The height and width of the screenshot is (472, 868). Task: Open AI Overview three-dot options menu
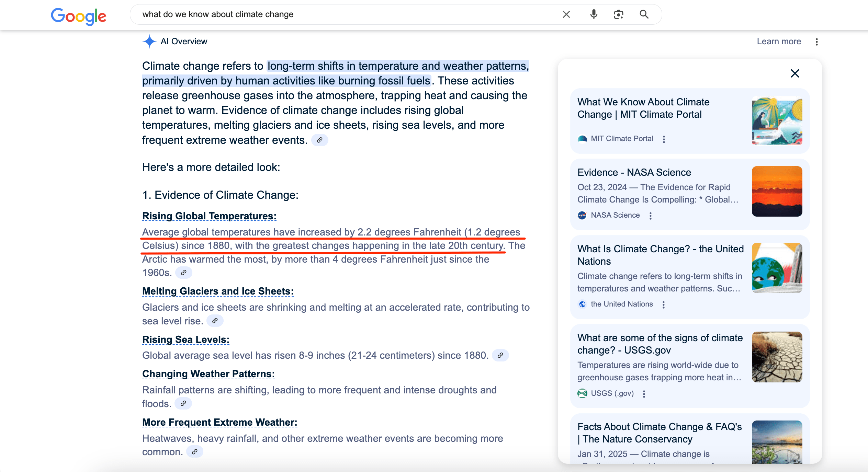tap(817, 42)
